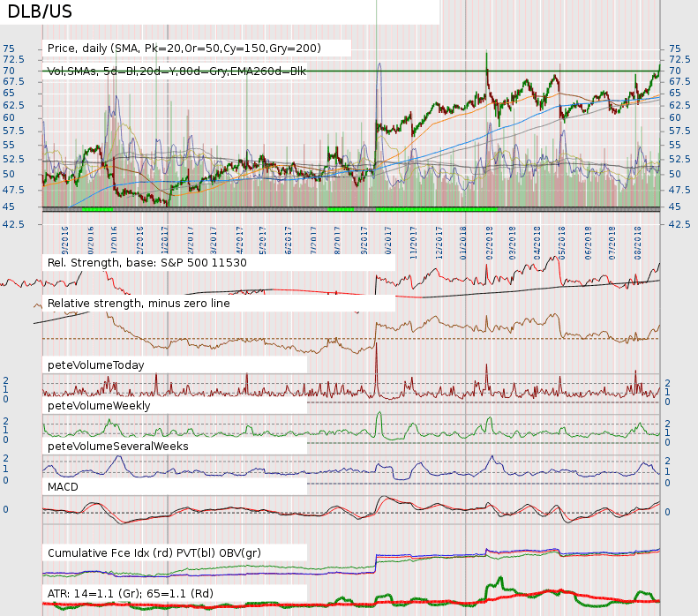Click the 'Cumulative Fce Idx (rd) PVT(bl) OBV(gr)' label
The height and width of the screenshot is (616, 698).
[x=154, y=553]
